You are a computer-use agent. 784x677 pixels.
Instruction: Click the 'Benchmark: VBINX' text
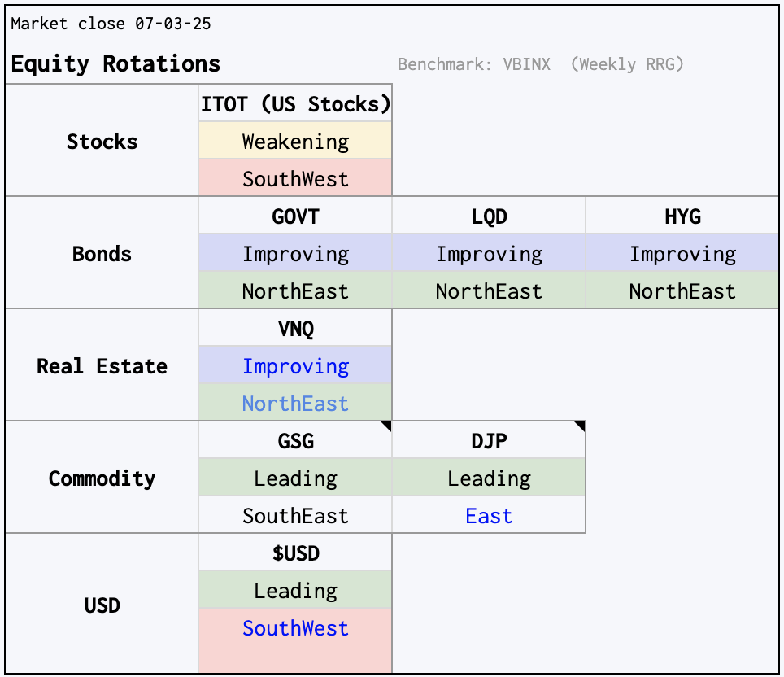pyautogui.click(x=473, y=64)
